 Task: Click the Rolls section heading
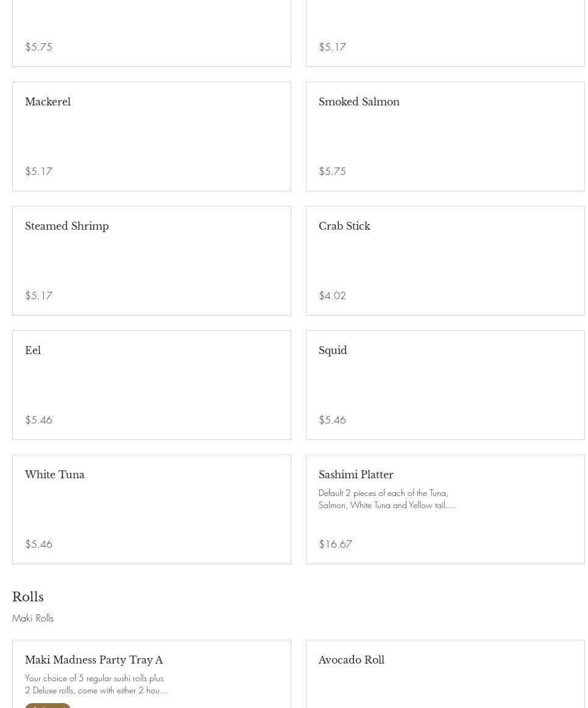(28, 597)
